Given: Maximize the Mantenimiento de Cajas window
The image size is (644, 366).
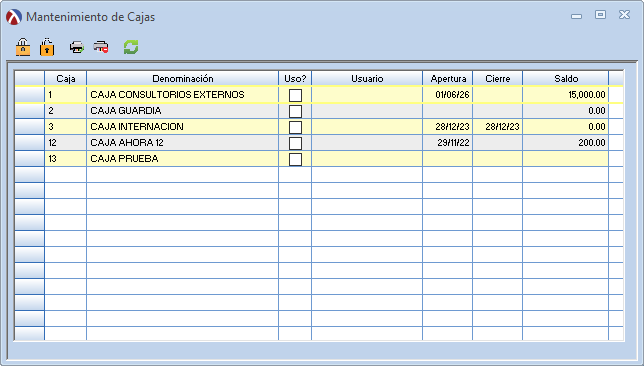Looking at the screenshot, I should pyautogui.click(x=600, y=15).
